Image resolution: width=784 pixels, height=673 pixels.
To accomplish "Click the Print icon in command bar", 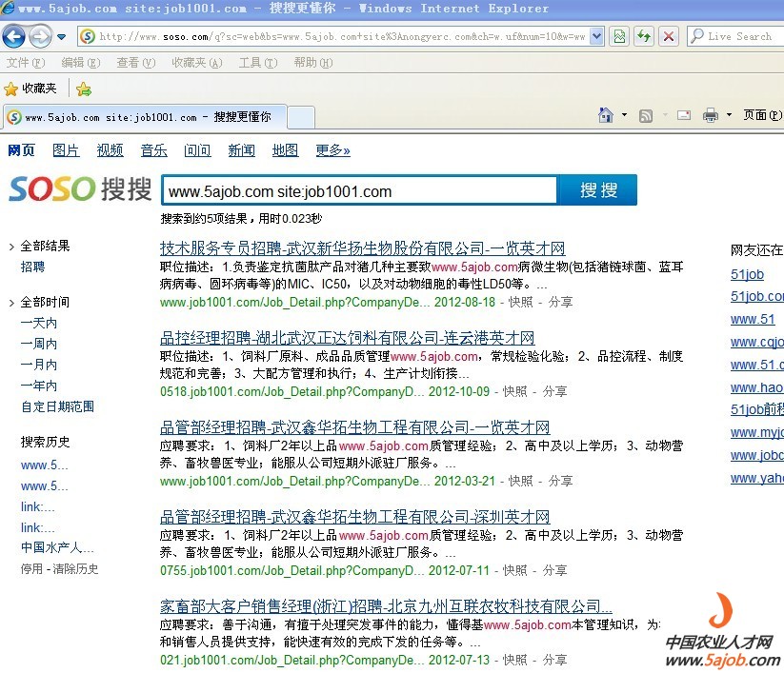I will click(x=711, y=115).
